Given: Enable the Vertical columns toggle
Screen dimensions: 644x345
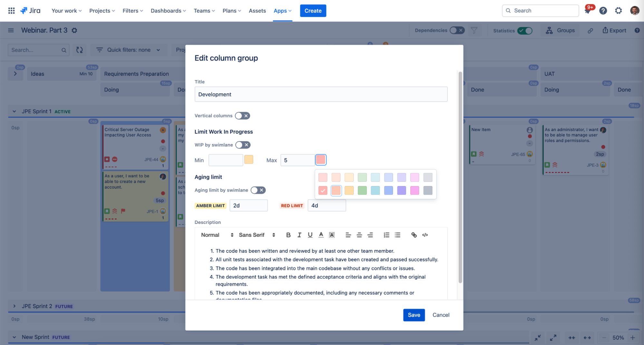Looking at the screenshot, I should coord(242,116).
